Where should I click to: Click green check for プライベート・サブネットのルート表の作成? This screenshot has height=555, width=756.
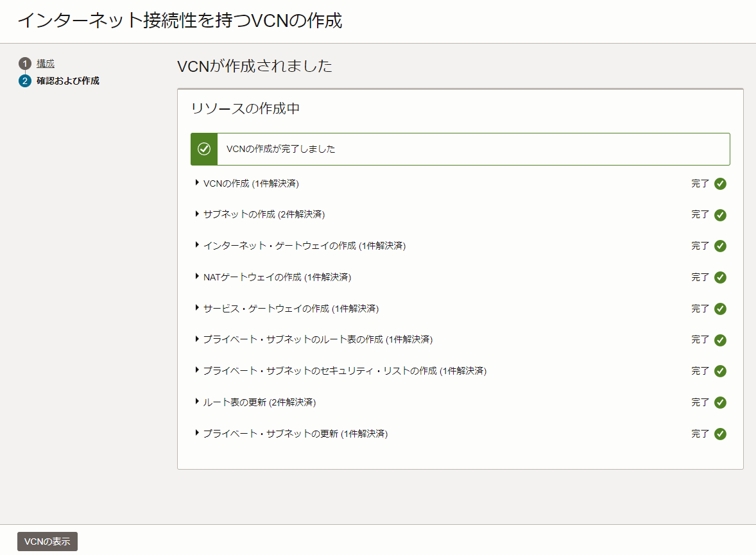click(x=720, y=340)
